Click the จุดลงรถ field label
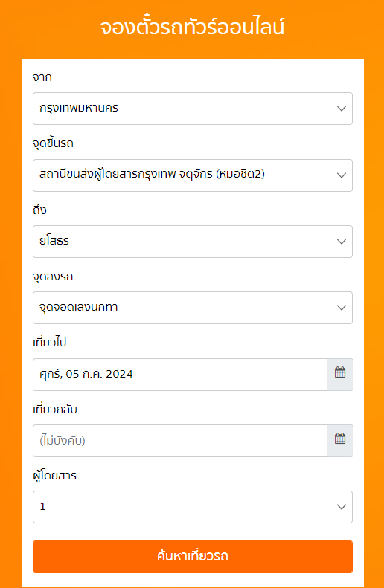384x588 pixels. click(53, 277)
